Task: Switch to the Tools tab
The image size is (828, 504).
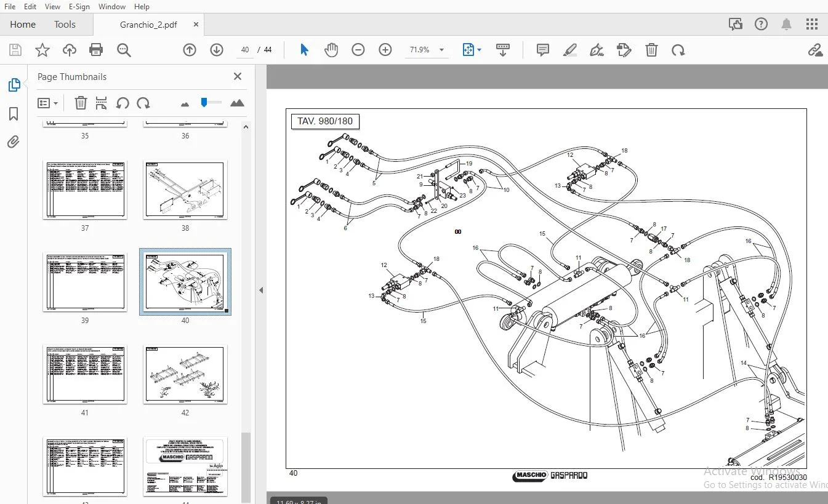Action: (x=65, y=25)
